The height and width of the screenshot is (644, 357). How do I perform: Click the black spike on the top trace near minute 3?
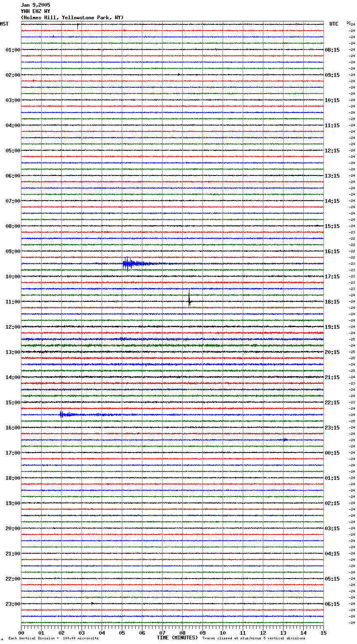(78, 26)
